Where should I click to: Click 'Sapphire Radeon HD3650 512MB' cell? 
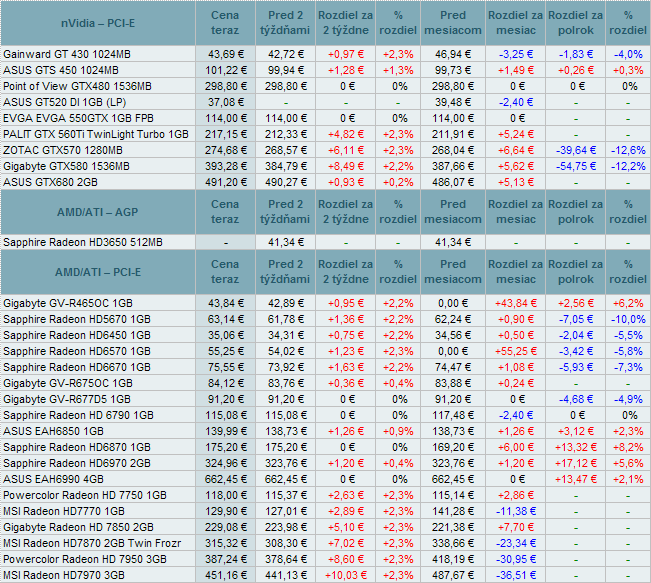coord(83,242)
